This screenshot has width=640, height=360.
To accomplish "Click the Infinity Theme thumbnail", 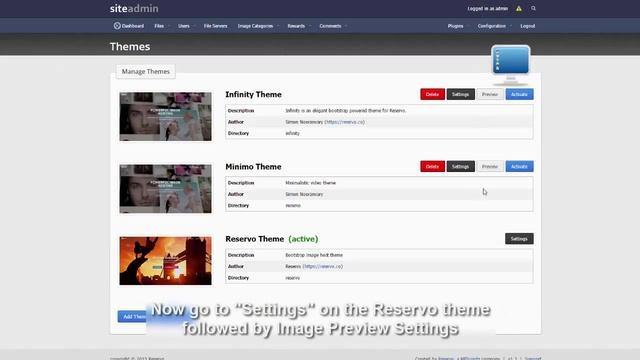I will click(165, 116).
